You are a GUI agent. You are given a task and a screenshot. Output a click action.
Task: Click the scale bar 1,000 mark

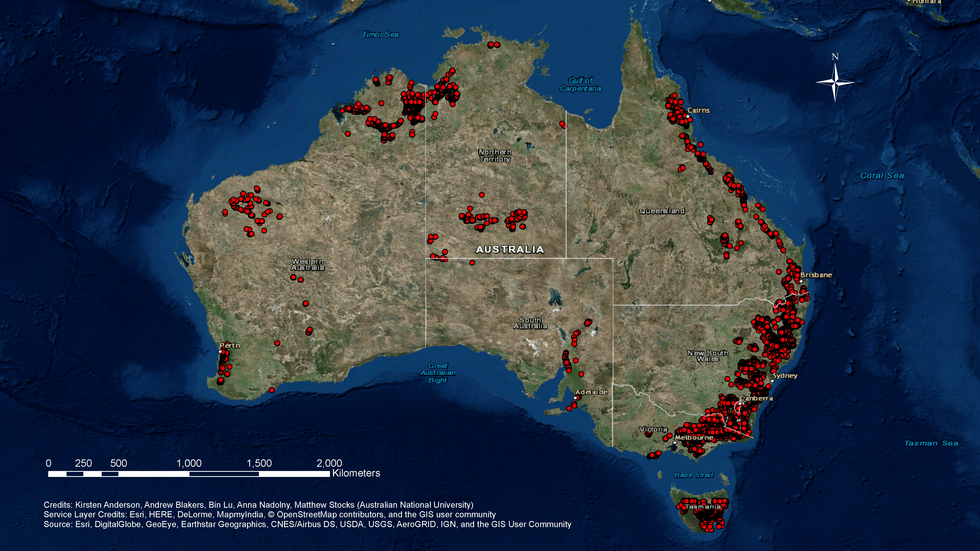189,463
